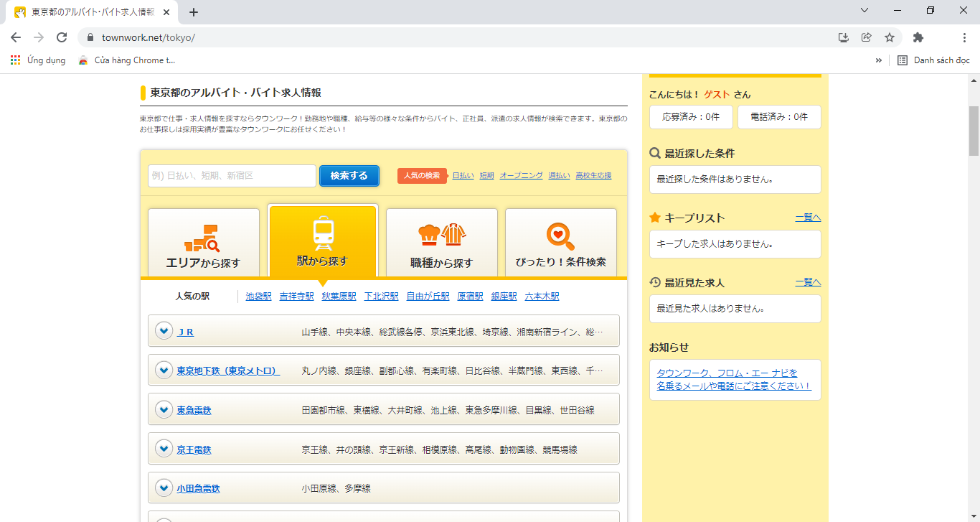980x522 pixels.
Task: Click the ぴったり!条件検索 magnifier icon
Action: point(560,235)
